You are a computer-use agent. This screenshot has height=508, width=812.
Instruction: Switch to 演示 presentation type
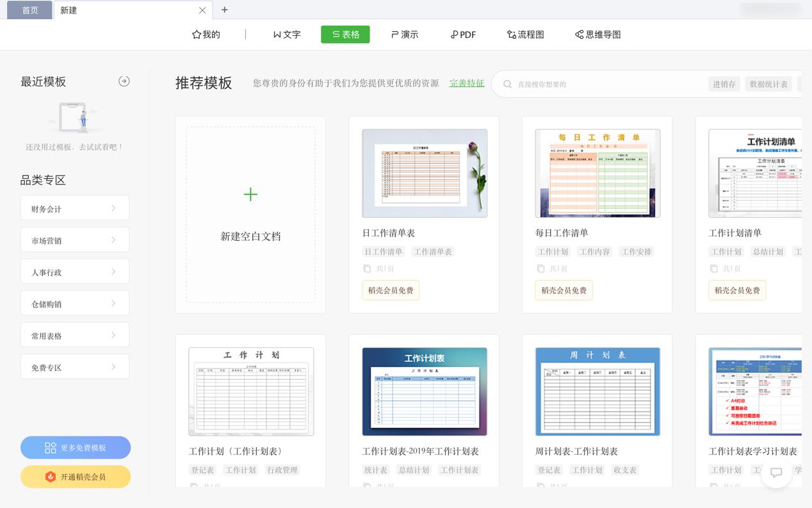pos(405,35)
